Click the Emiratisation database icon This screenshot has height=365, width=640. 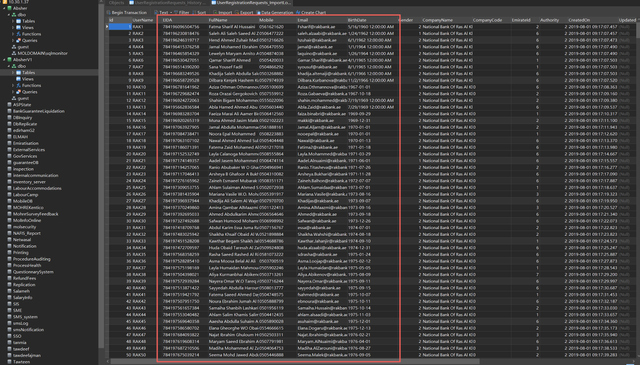[x=9, y=143]
